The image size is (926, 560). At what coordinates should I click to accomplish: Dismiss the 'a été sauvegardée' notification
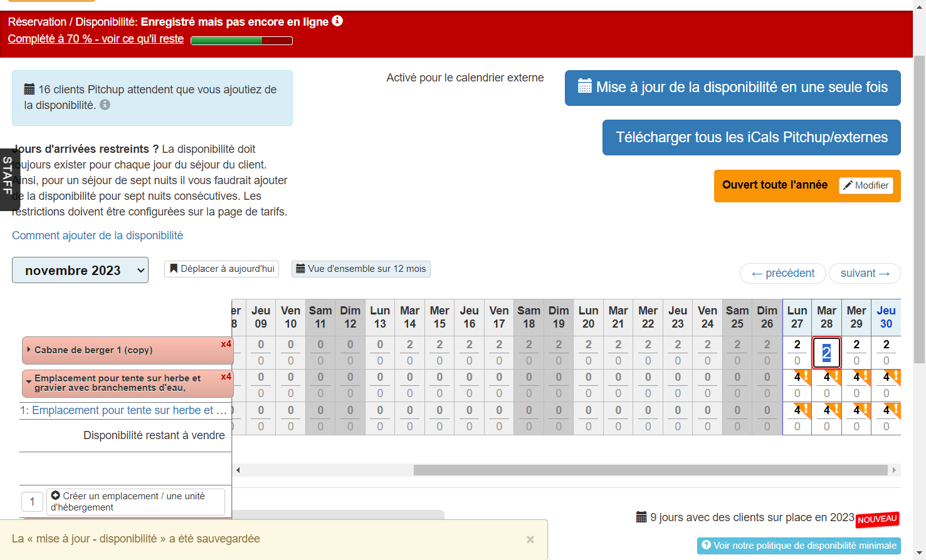tap(530, 539)
